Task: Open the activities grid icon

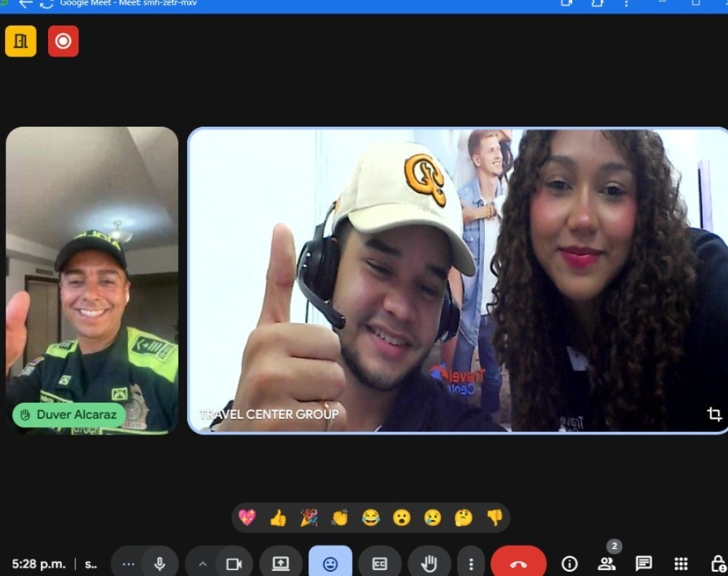Action: 681,564
